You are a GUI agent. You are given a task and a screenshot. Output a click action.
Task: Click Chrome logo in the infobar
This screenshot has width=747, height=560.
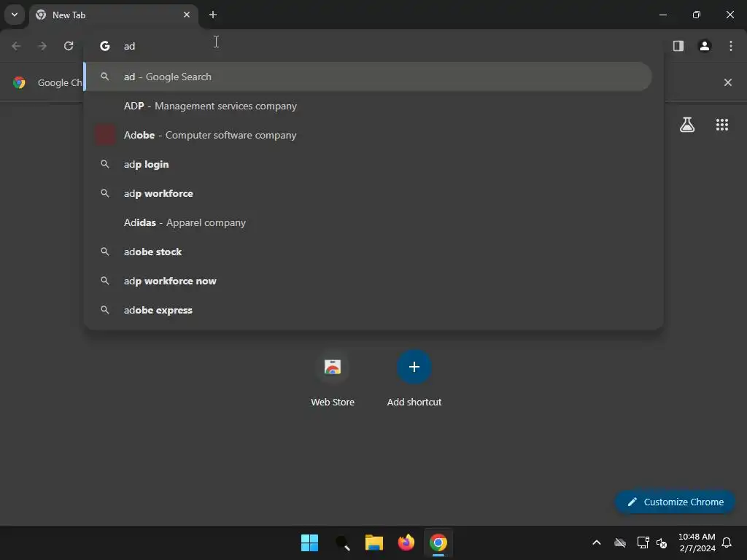point(19,82)
